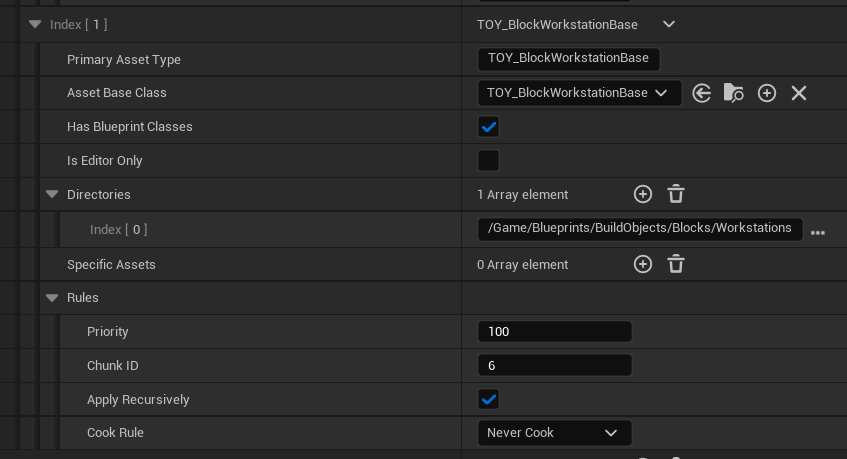Click the Chunk ID value field
847x459 pixels.
point(554,366)
